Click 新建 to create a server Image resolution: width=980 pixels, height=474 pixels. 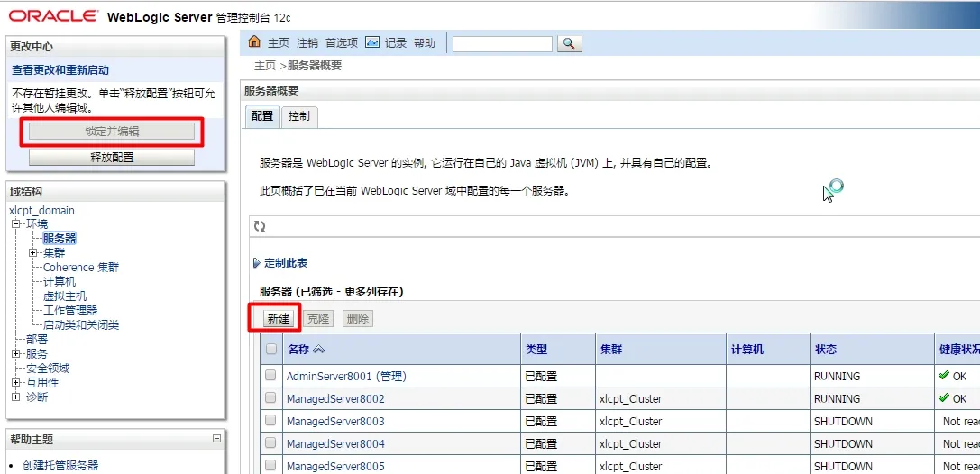pyautogui.click(x=278, y=318)
